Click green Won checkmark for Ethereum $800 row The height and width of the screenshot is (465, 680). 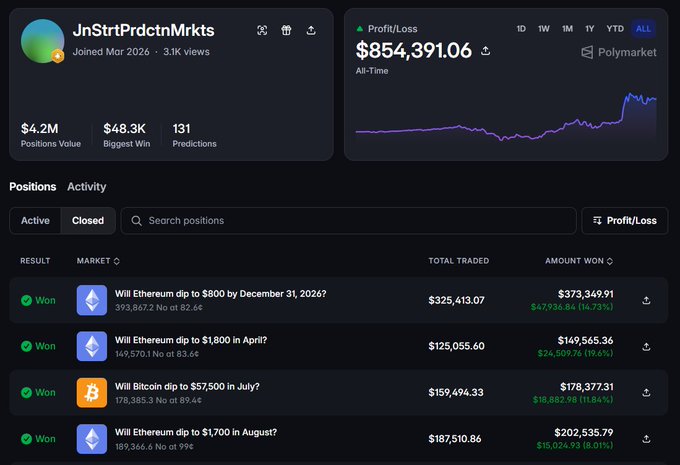click(26, 300)
